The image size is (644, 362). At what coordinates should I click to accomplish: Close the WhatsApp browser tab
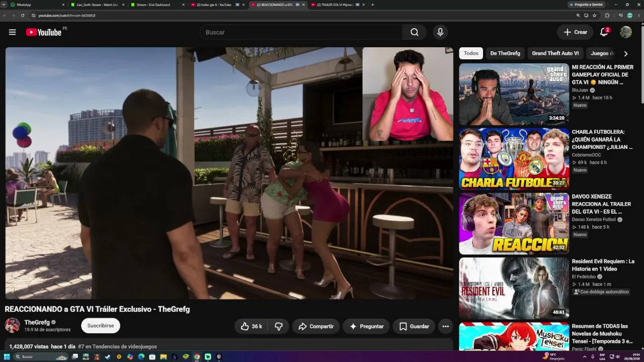tap(63, 5)
